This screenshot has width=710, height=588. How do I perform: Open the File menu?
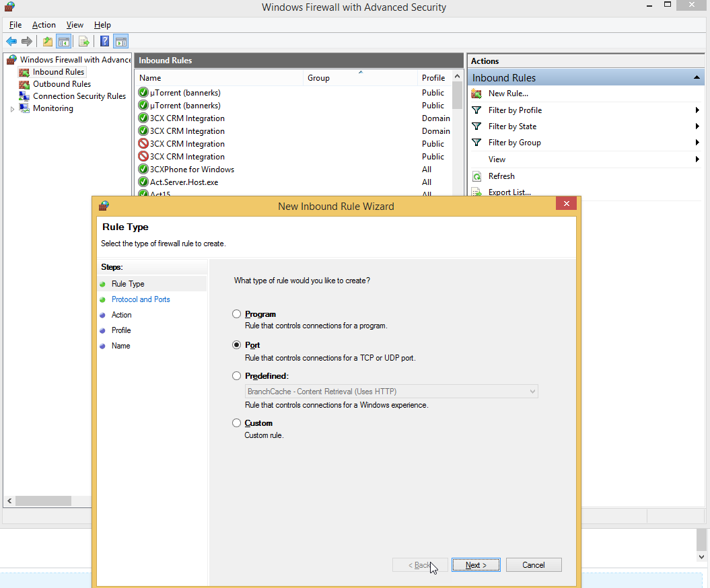(15, 25)
